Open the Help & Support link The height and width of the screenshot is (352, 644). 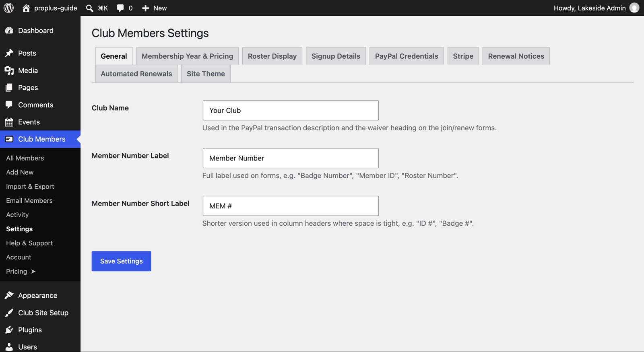point(29,243)
